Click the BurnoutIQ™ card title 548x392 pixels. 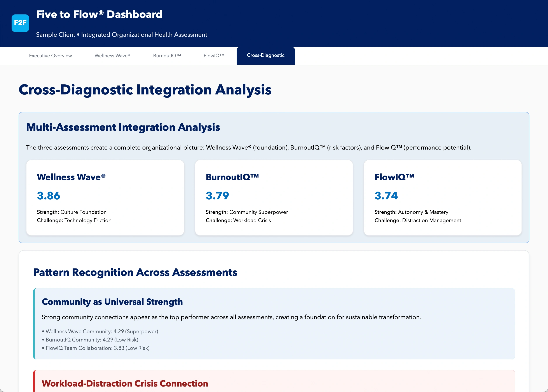pos(232,177)
